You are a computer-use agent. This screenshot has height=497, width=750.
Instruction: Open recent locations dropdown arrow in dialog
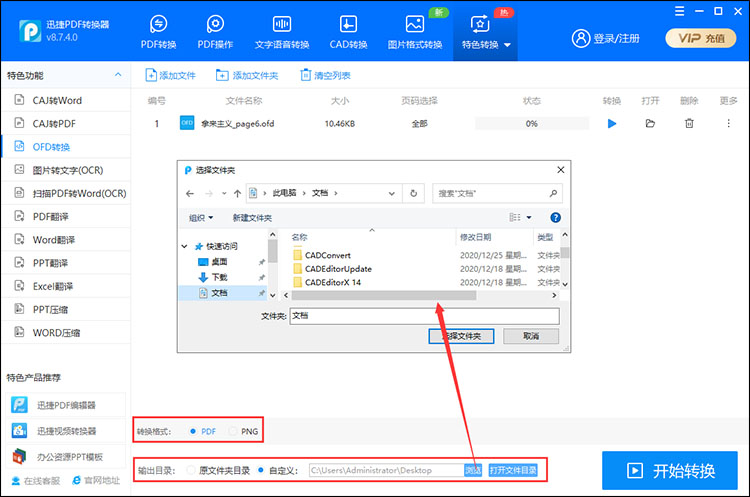(224, 194)
